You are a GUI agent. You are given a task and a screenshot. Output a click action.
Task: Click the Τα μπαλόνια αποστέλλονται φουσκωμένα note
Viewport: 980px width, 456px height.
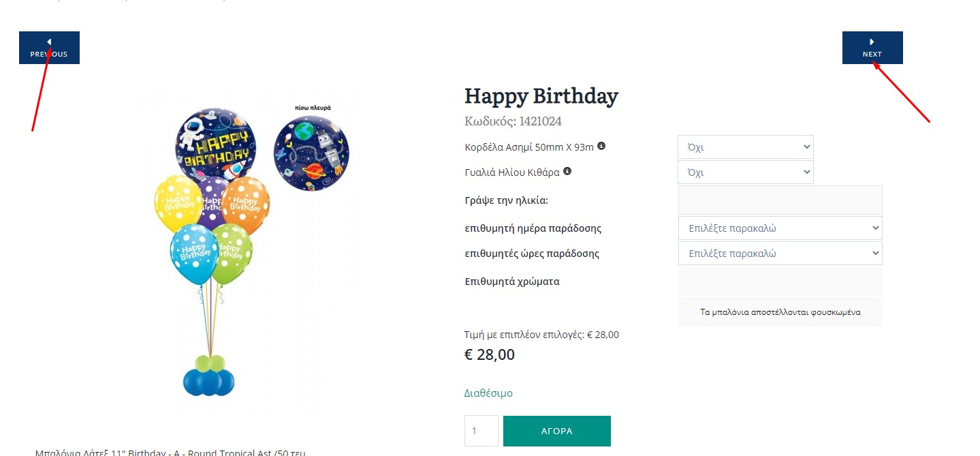[780, 312]
